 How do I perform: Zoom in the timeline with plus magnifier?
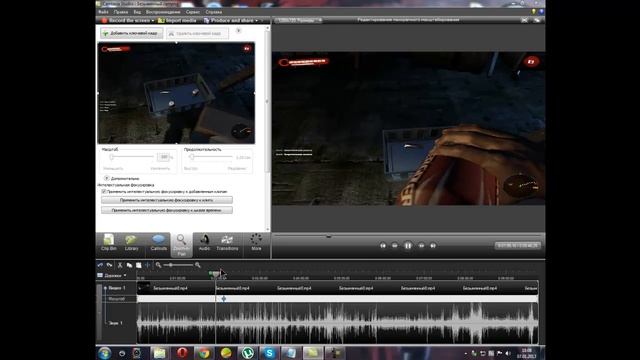pyautogui.click(x=198, y=265)
